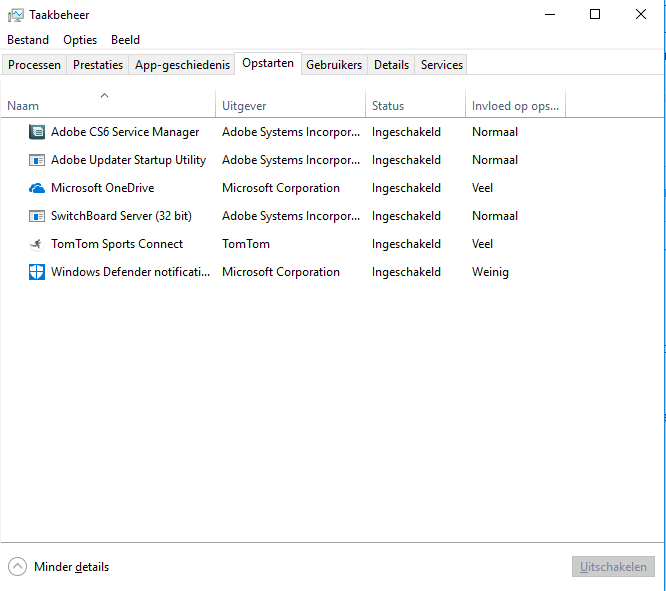The width and height of the screenshot is (666, 591).
Task: Click Adobe Systems publisher in SwitchBoard row
Action: click(x=291, y=216)
